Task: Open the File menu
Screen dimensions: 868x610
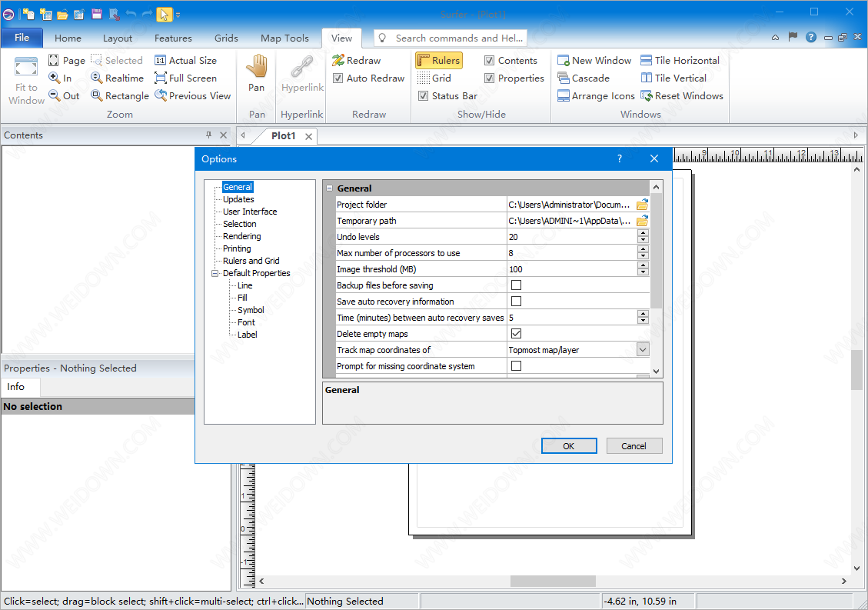Action: [22, 37]
